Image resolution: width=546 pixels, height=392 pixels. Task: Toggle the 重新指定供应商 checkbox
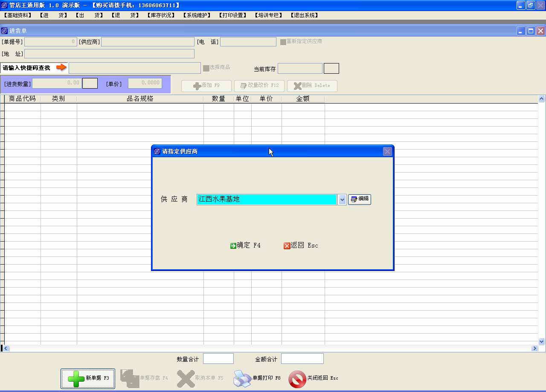tap(283, 42)
